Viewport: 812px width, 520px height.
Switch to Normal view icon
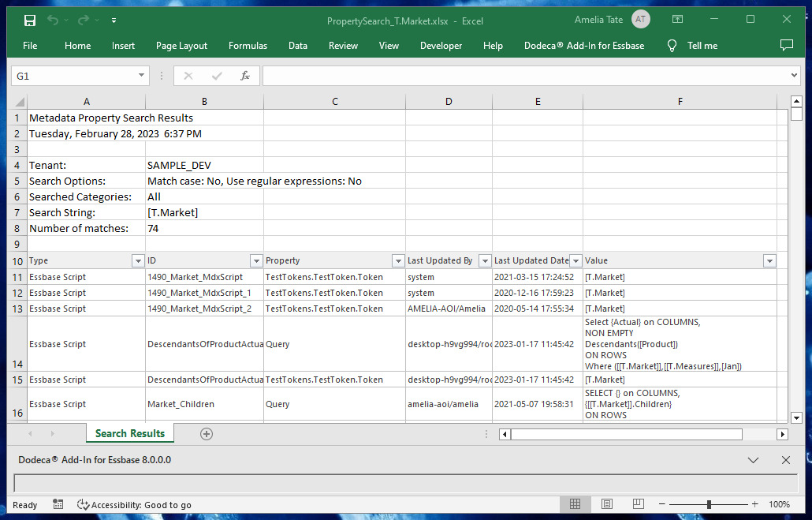point(575,504)
